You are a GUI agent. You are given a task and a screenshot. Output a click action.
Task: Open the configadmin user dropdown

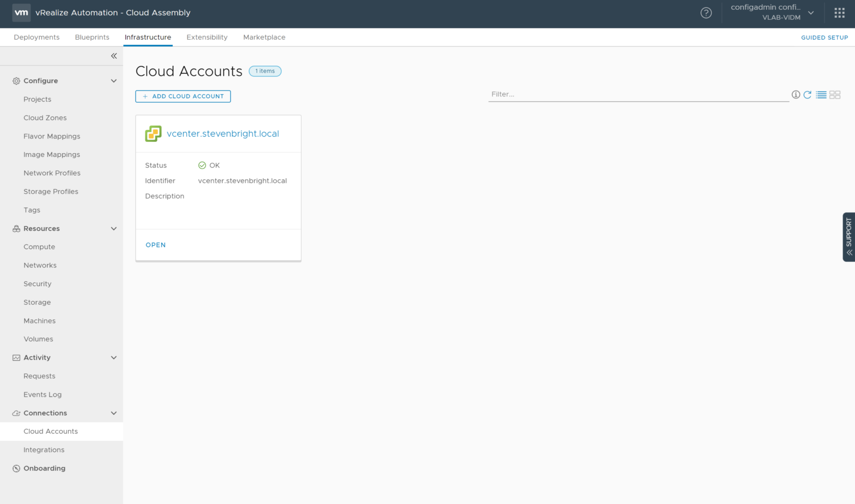click(x=811, y=13)
